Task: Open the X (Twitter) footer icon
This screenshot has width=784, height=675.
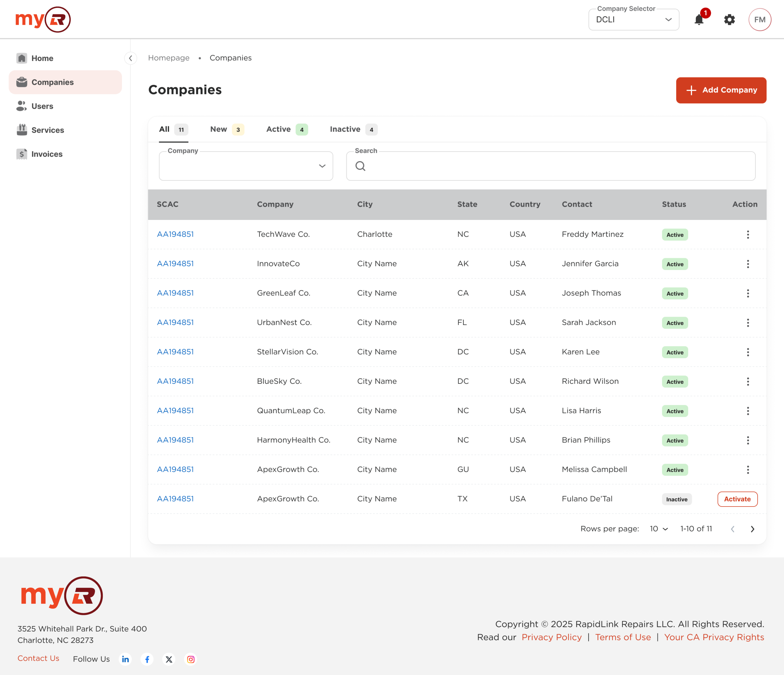Action: (169, 659)
